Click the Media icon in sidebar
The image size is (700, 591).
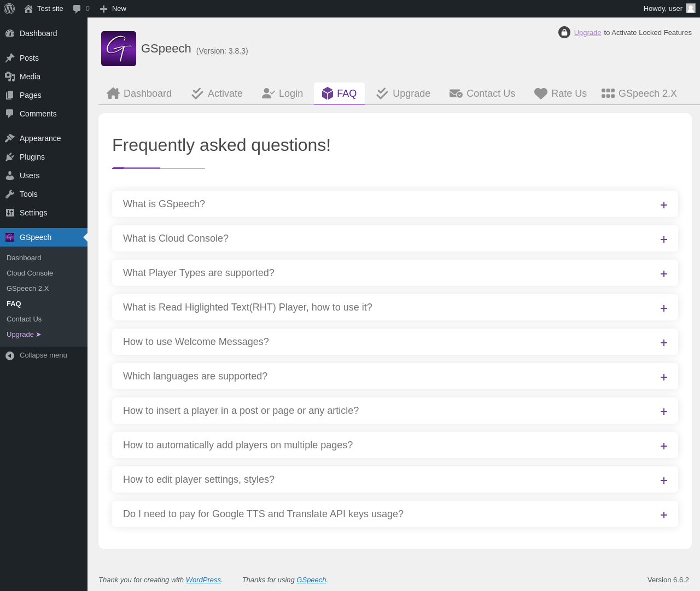(x=10, y=77)
